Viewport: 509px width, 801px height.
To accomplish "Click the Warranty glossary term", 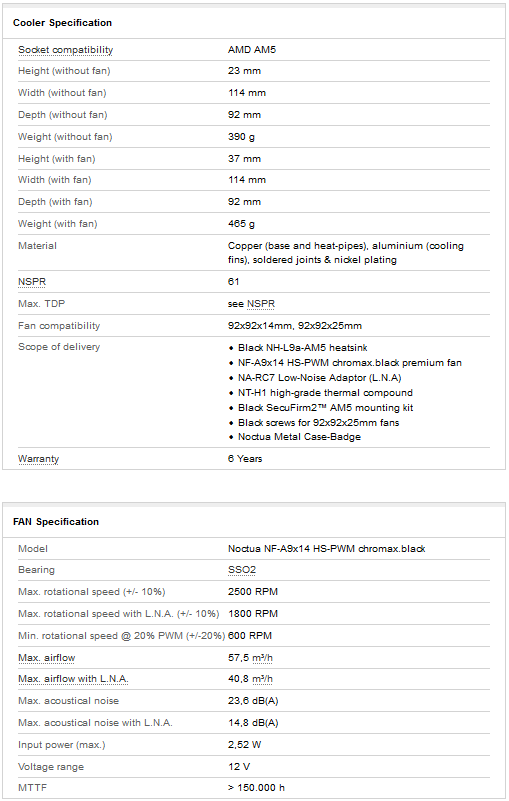I will tap(38, 459).
